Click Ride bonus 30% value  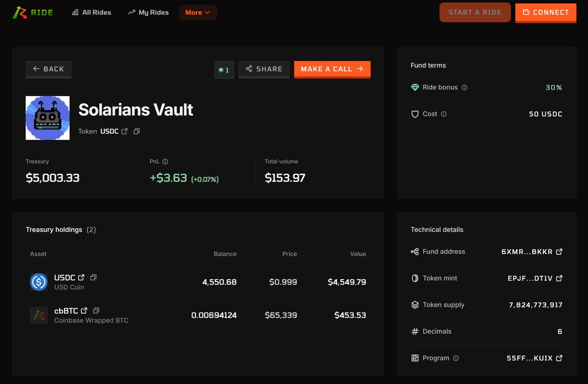tap(554, 87)
